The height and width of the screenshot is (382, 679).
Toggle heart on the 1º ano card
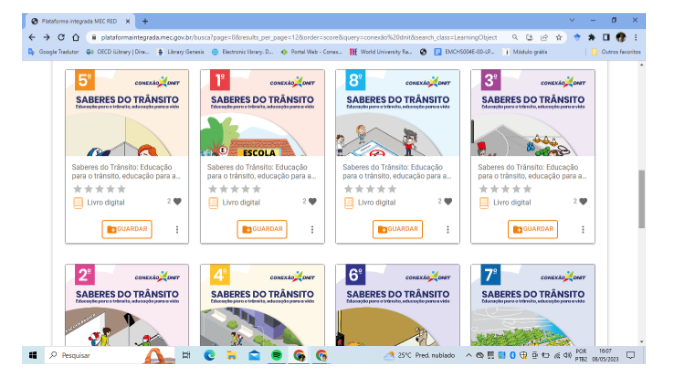click(313, 201)
